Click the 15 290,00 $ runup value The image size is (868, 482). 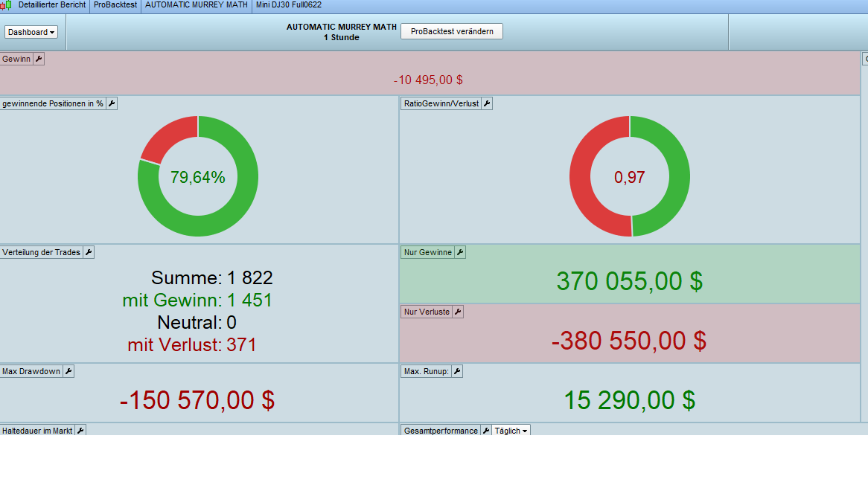pos(629,400)
